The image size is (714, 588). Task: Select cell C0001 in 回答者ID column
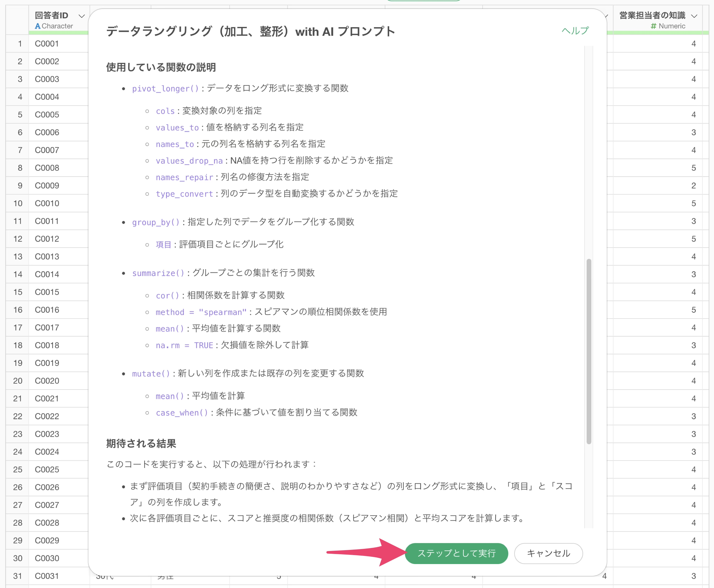(47, 44)
